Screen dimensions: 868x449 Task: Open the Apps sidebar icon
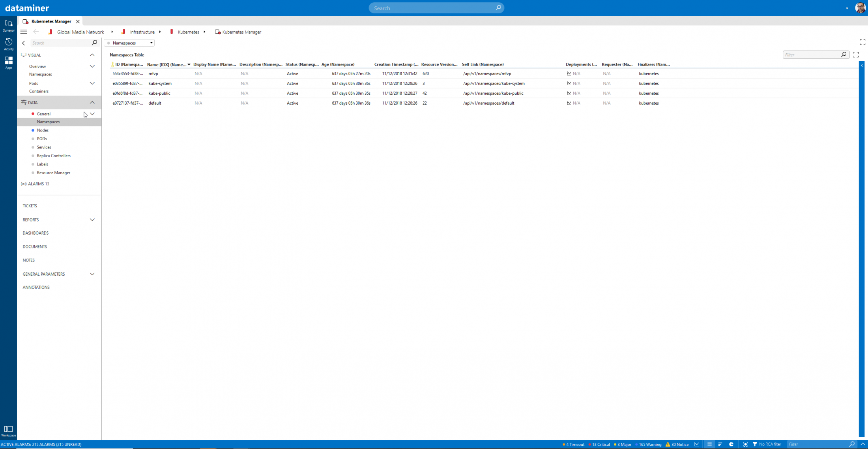pyautogui.click(x=8, y=62)
